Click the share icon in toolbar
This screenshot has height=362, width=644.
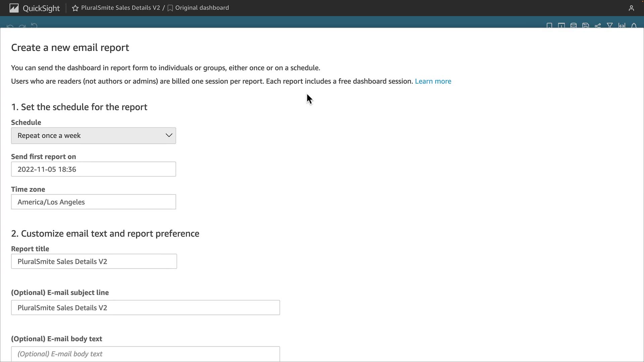coord(598,26)
